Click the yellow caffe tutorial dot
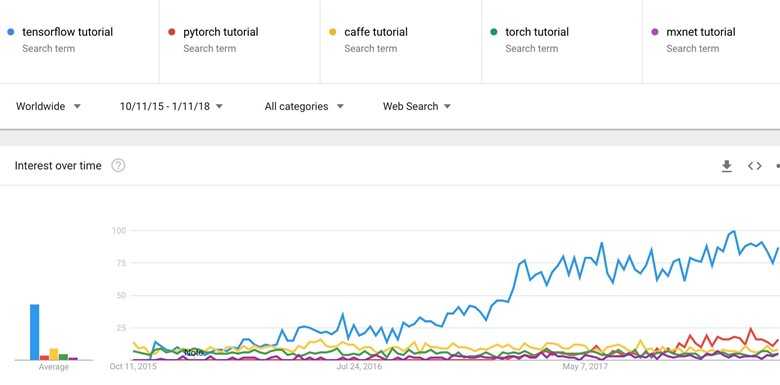Image resolution: width=780 pixels, height=385 pixels. [x=333, y=32]
